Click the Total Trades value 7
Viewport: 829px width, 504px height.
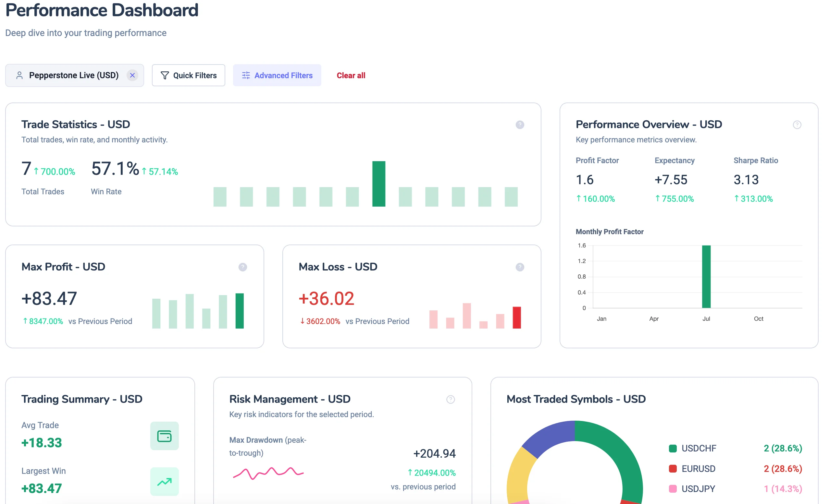point(27,169)
